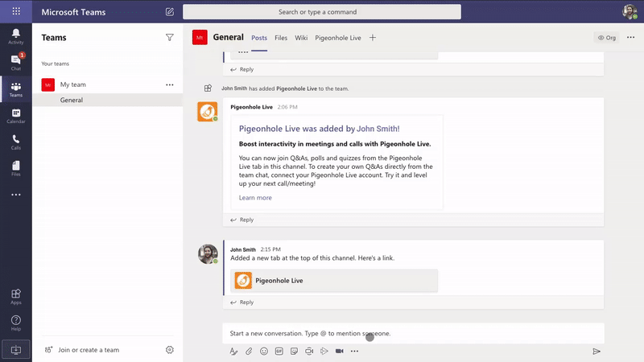Open the Pigeonhole Live tab

tap(338, 38)
